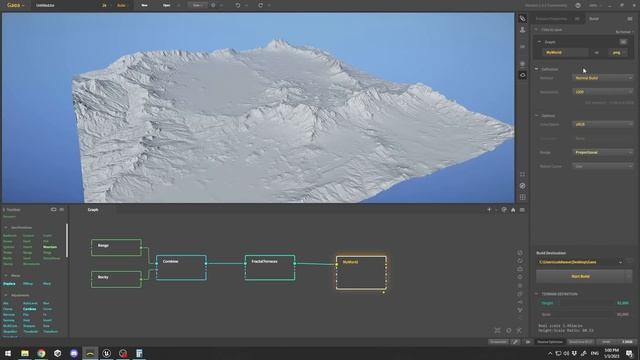
Task: Click the round icon at graph bottom right
Action: tap(509, 331)
